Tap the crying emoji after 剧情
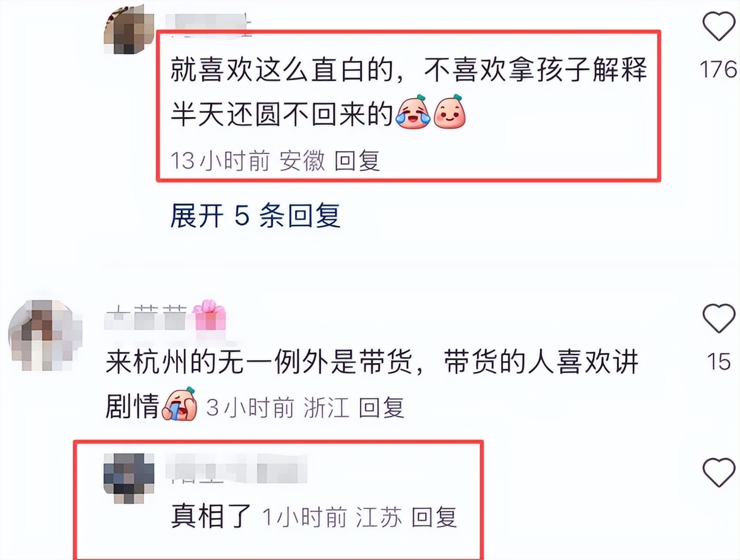Image resolution: width=740 pixels, height=560 pixels. pos(180,404)
